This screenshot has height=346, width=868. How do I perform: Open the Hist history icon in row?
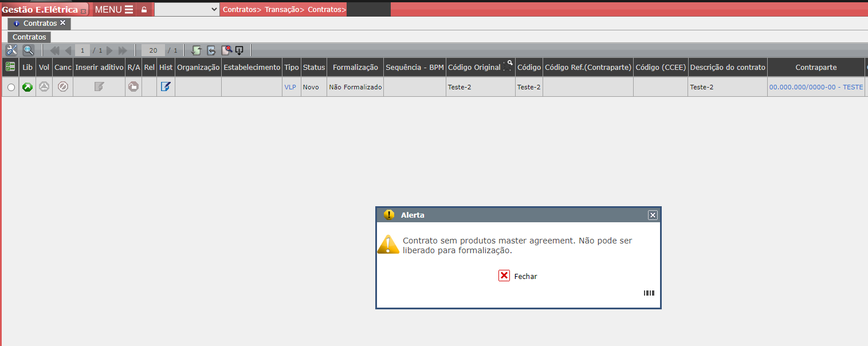(166, 87)
